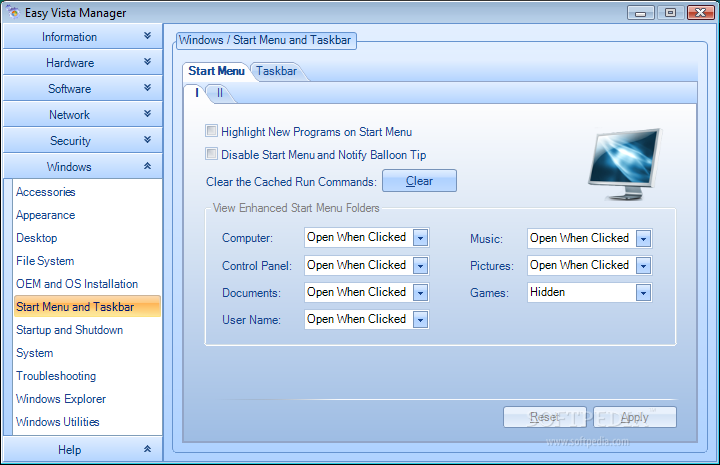The height and width of the screenshot is (465, 720).
Task: Open the Network section header
Action: click(x=83, y=114)
